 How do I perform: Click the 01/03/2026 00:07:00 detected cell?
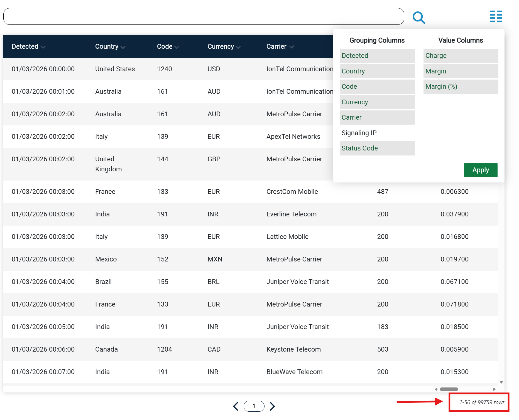coord(43,372)
